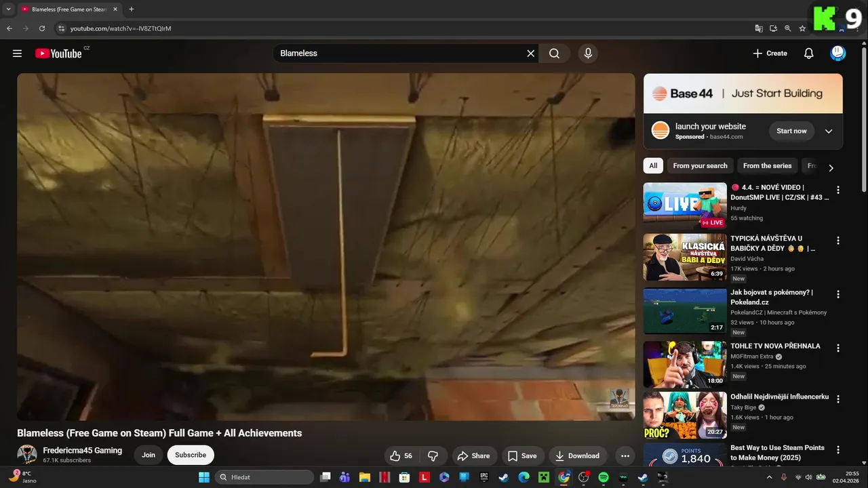This screenshot has height=488, width=868.
Task: Select the From the series chip
Action: coord(767,165)
